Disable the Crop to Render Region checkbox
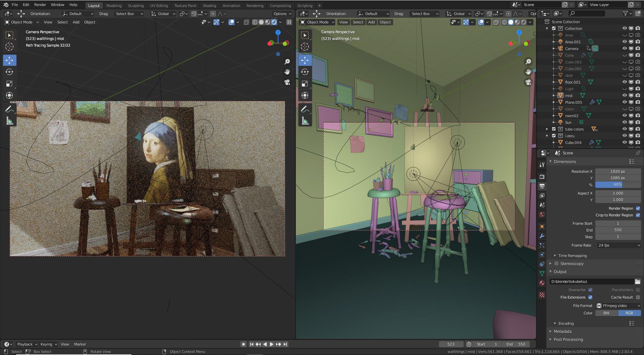Image resolution: width=644 pixels, height=355 pixels. pyautogui.click(x=638, y=215)
